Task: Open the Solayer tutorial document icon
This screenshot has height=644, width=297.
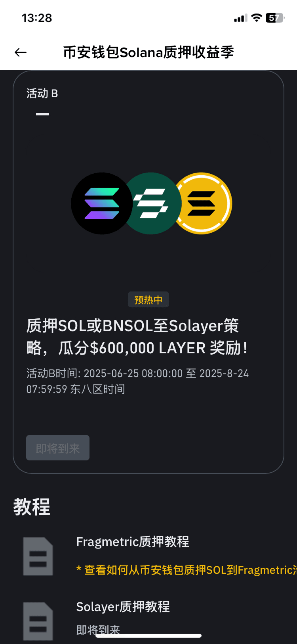Action: pos(38,621)
